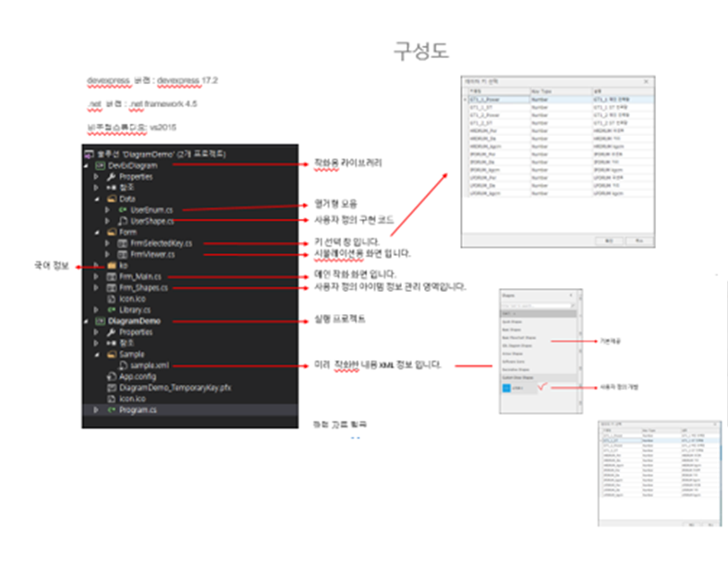Expand the Library.cs node
Screen dimensions: 728x580
coord(96,310)
